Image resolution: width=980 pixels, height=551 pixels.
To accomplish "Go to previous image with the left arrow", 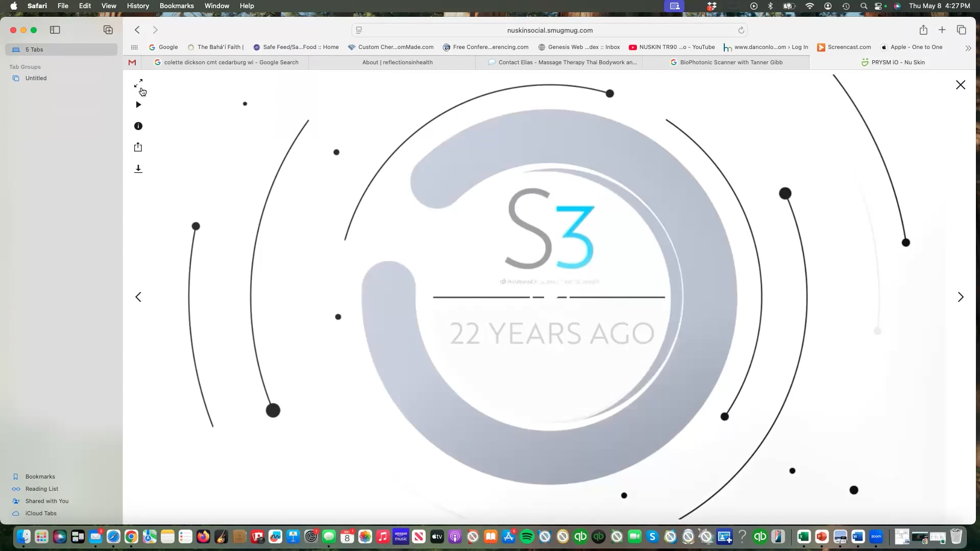I will [x=138, y=297].
